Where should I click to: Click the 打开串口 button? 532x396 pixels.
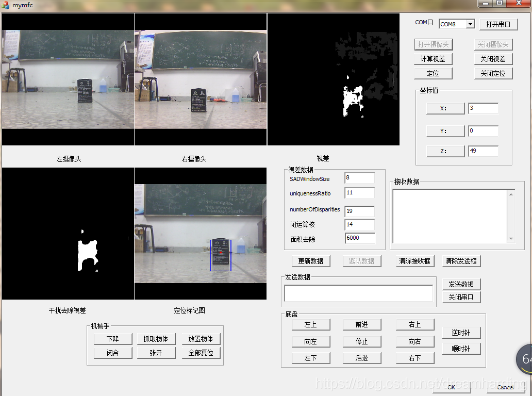(x=498, y=24)
